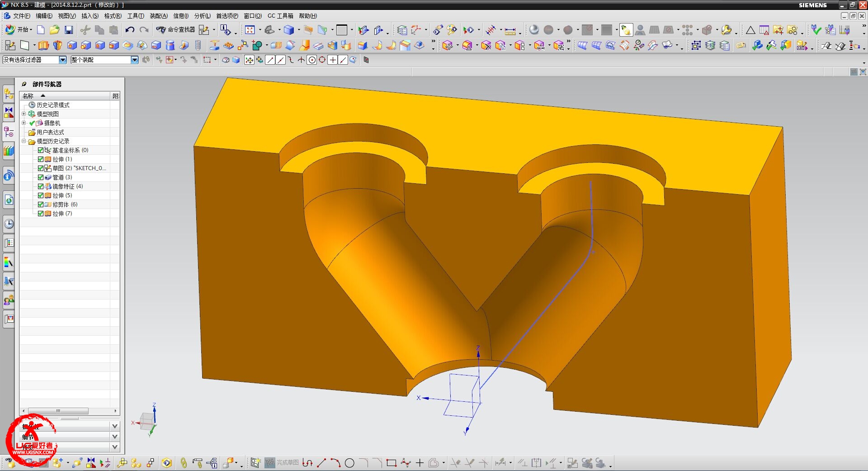Click the navigator horizontal scrollbar
Image resolution: width=868 pixels, height=471 pixels.
point(58,411)
